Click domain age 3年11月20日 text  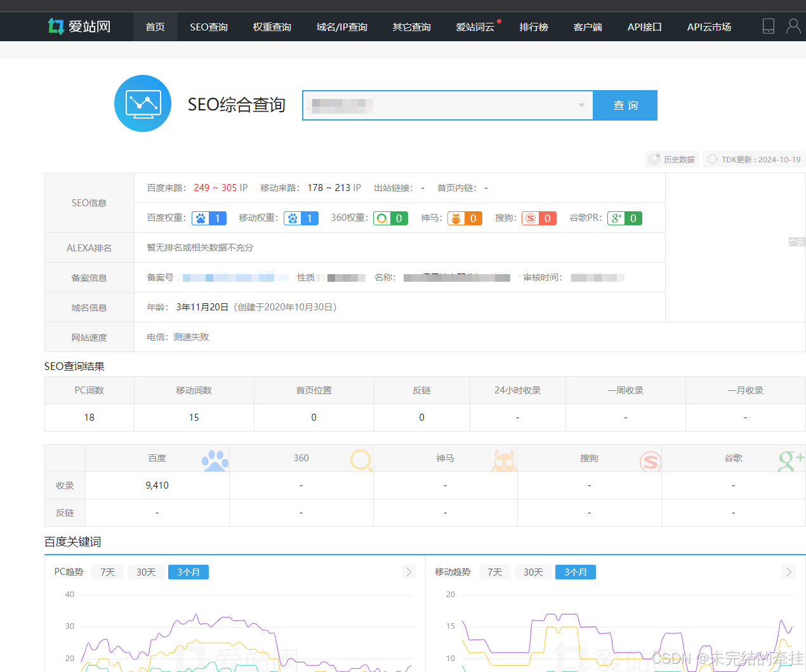point(202,307)
